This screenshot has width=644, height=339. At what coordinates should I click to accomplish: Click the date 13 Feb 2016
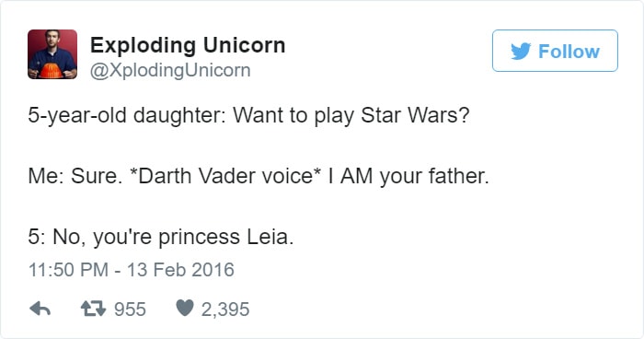tap(180, 270)
